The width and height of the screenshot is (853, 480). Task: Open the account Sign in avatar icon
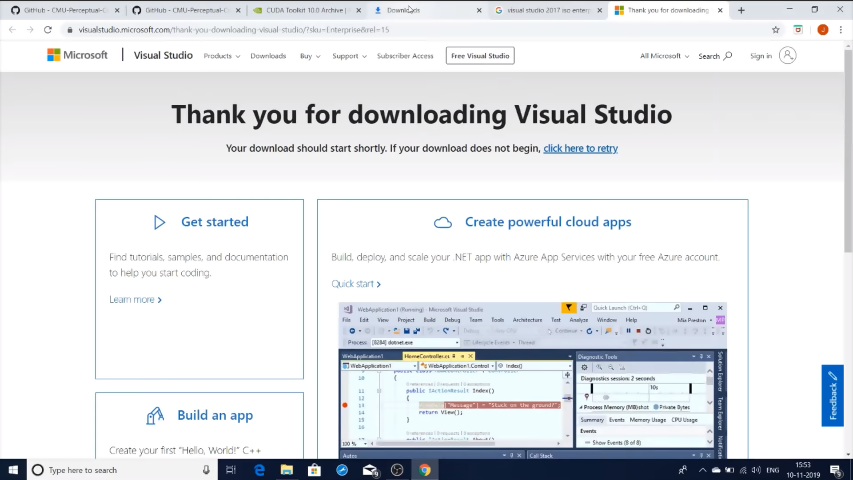click(x=787, y=56)
